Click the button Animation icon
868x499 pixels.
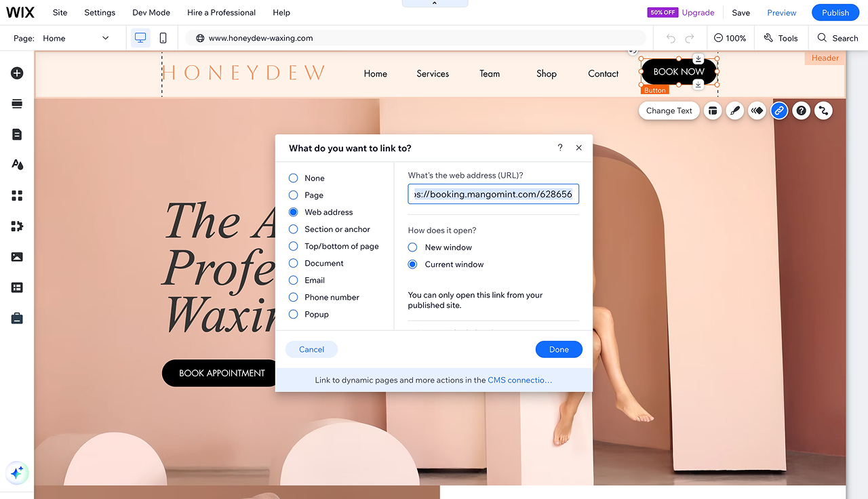point(757,111)
